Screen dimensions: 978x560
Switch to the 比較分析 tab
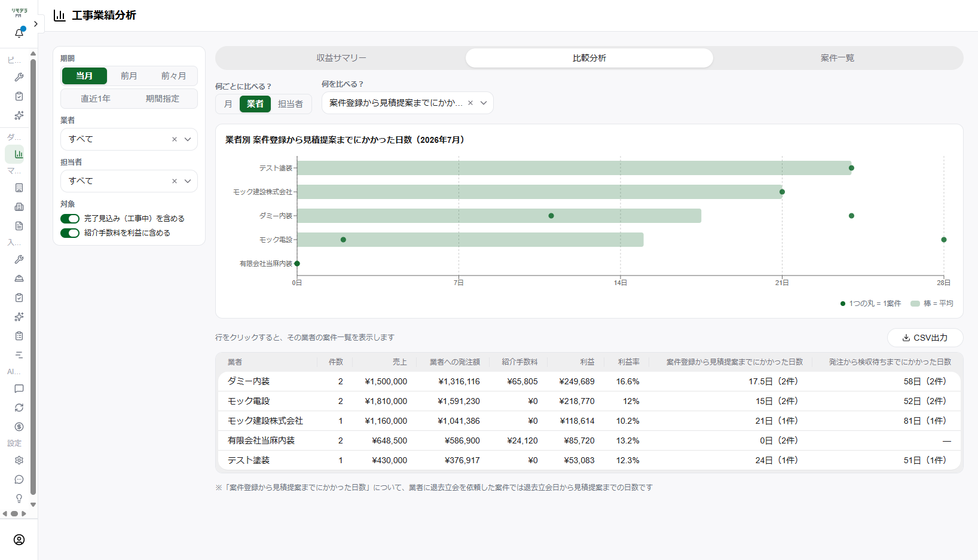(589, 58)
